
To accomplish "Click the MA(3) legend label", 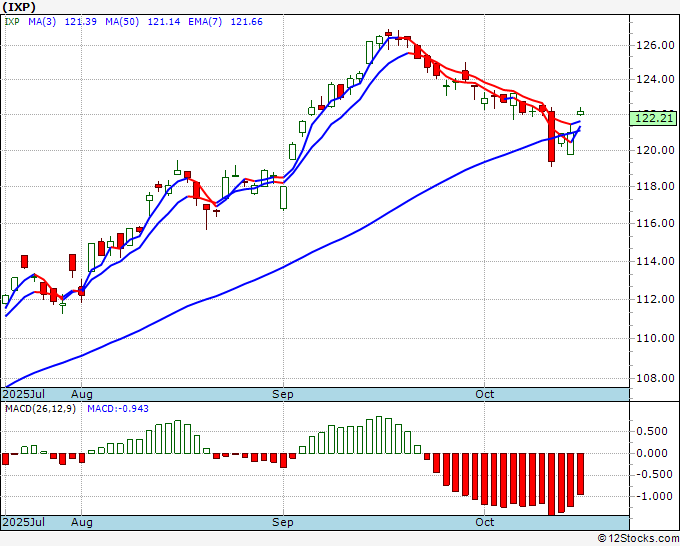I will [x=42, y=22].
